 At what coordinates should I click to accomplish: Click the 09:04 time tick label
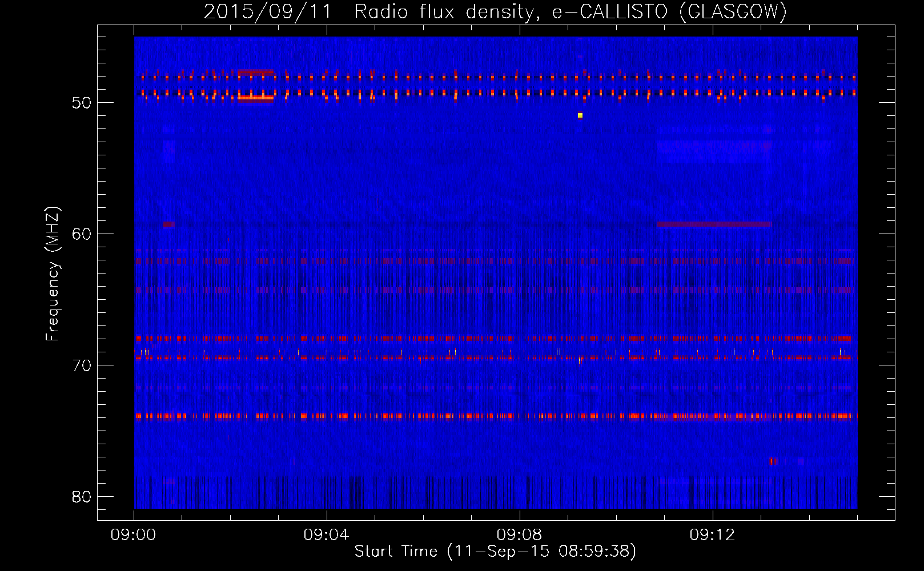tap(326, 535)
